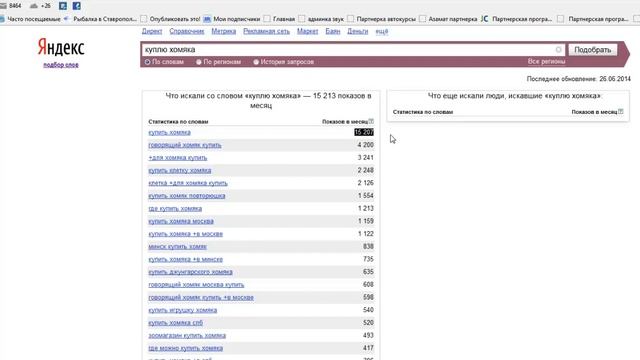Go to the Деньги service
This screenshot has height=360, width=640.
pos(358,31)
